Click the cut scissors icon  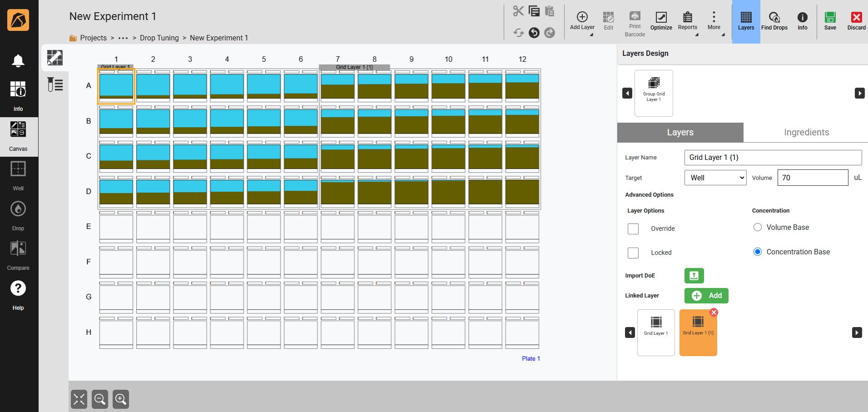pyautogui.click(x=518, y=11)
